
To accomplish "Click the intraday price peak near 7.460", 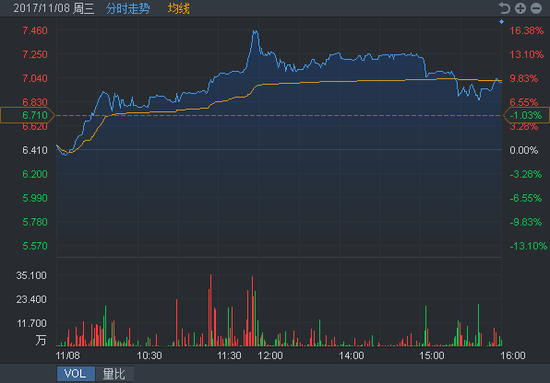I will [x=255, y=32].
